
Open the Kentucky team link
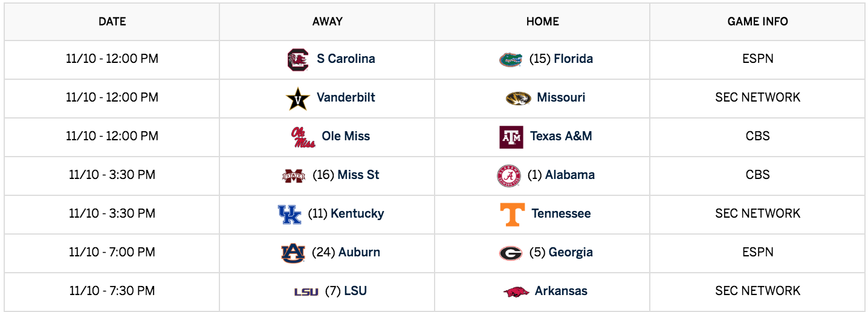tap(357, 213)
